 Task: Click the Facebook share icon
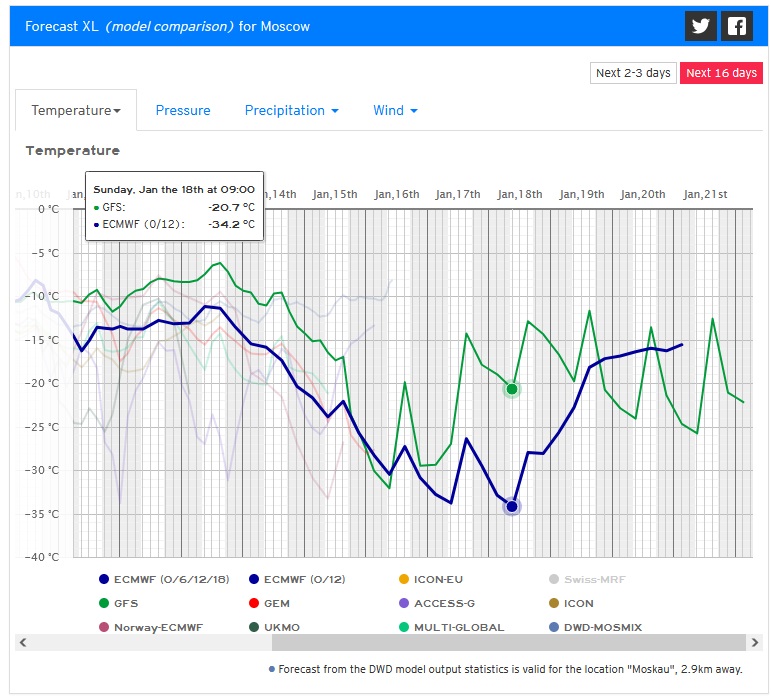[x=736, y=26]
